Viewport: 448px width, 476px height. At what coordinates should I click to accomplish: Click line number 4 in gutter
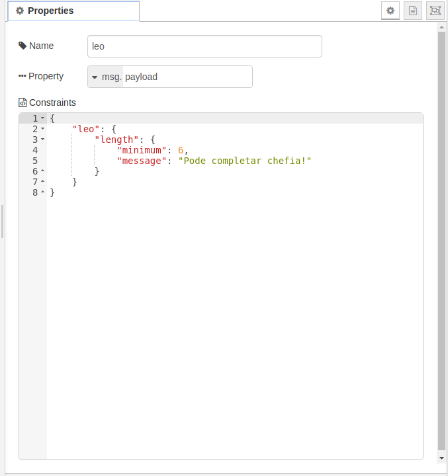pos(35,150)
